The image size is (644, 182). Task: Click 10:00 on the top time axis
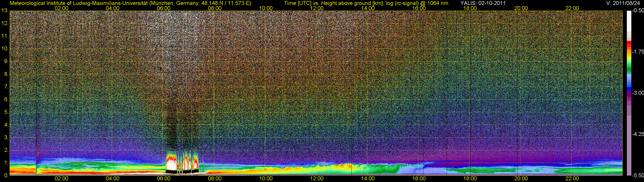[266, 8]
